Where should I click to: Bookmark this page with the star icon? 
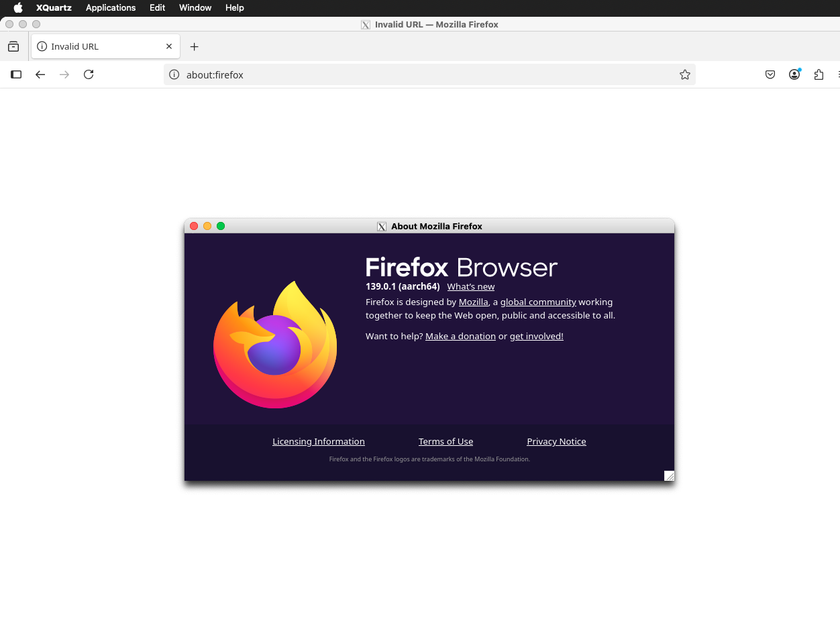(684, 74)
